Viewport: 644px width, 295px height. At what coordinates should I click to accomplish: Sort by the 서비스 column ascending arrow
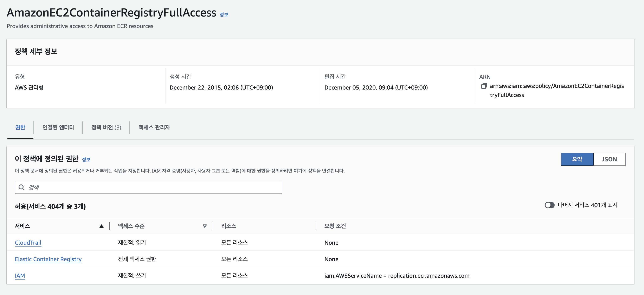(101, 226)
